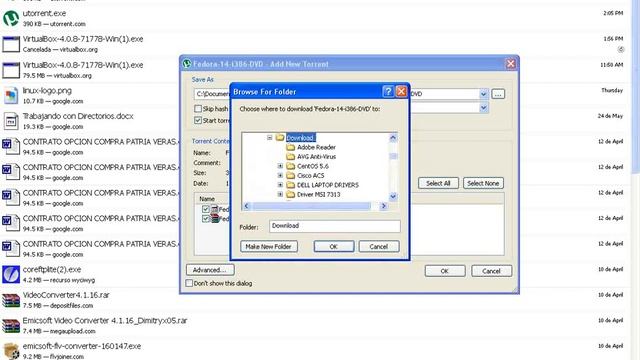This screenshot has width=640, height=360.
Task: Click the folder tree scroll-up arrow
Action: pyautogui.click(x=393, y=138)
